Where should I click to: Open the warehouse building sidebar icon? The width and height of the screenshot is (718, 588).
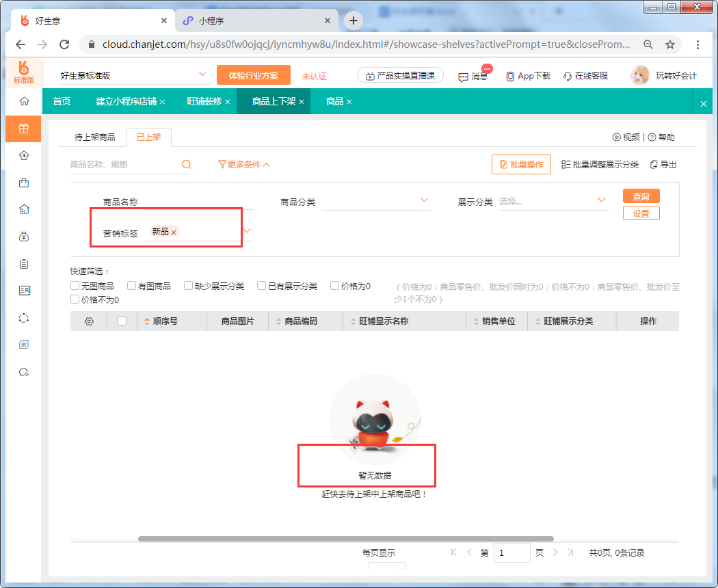pos(24,209)
